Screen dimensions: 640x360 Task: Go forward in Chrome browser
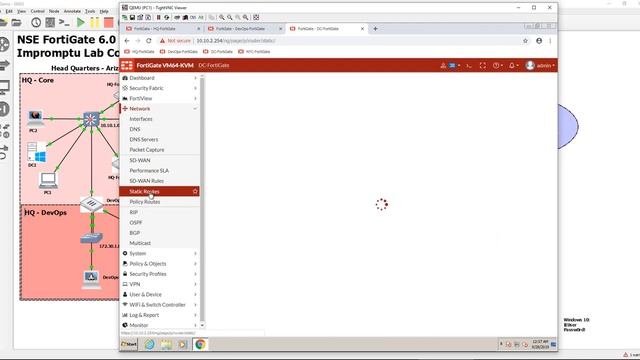(138, 41)
